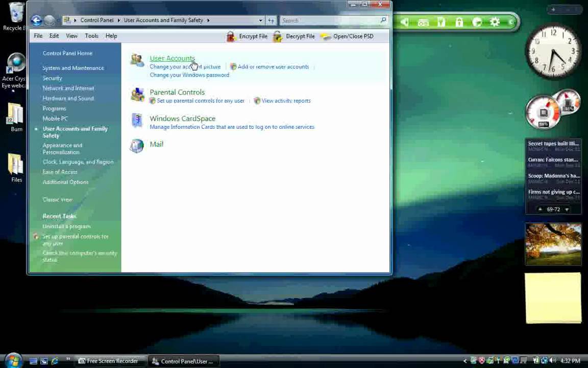The height and width of the screenshot is (368, 588).
Task: Show hidden tray icons arrow
Action: tap(465, 361)
